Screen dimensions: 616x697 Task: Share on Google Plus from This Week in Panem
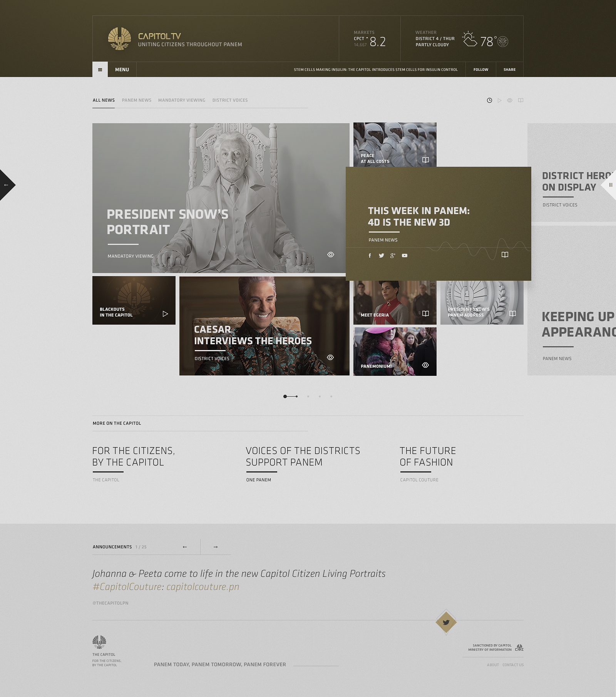coord(393,256)
